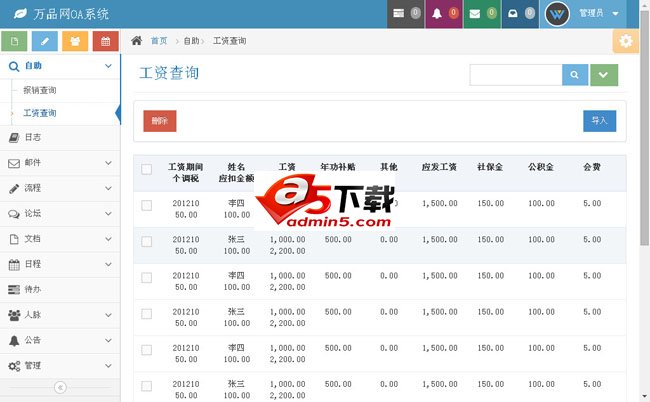Check the sixth row 张三 checkbox
The width and height of the screenshot is (650, 402).
coord(146,386)
